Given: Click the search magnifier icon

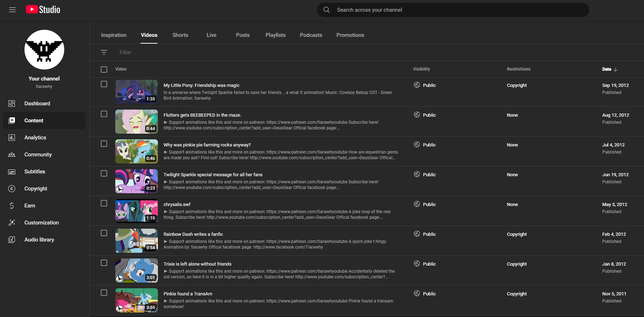Looking at the screenshot, I should [x=326, y=10].
